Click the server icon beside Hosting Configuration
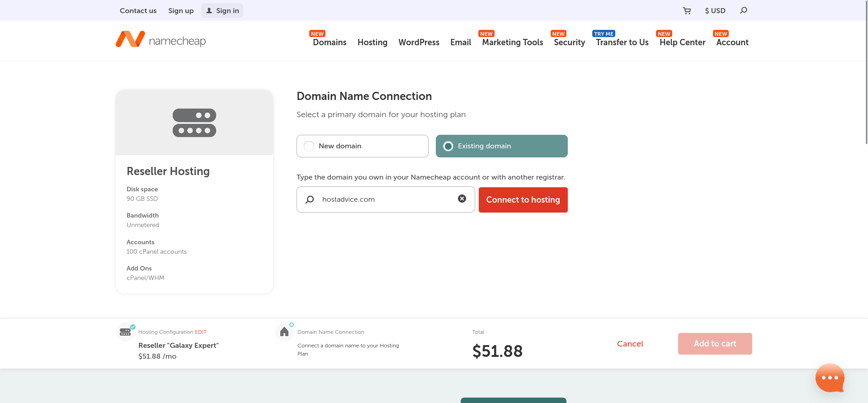Image resolution: width=868 pixels, height=403 pixels. coord(125,332)
